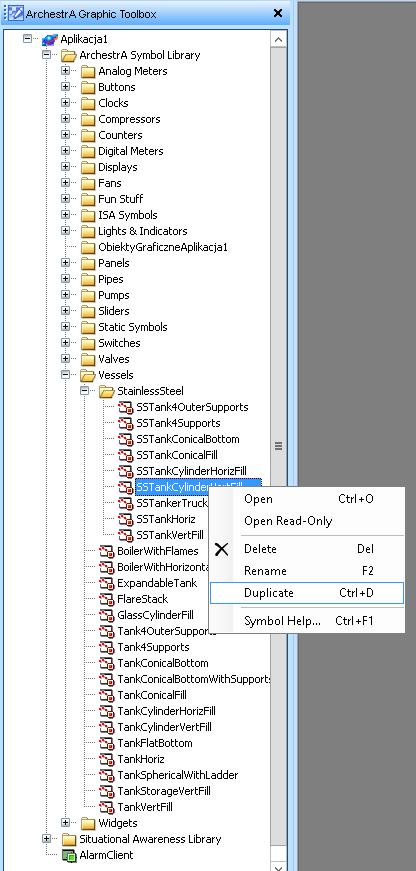Select the SSTankerTruck symbol label

click(172, 503)
